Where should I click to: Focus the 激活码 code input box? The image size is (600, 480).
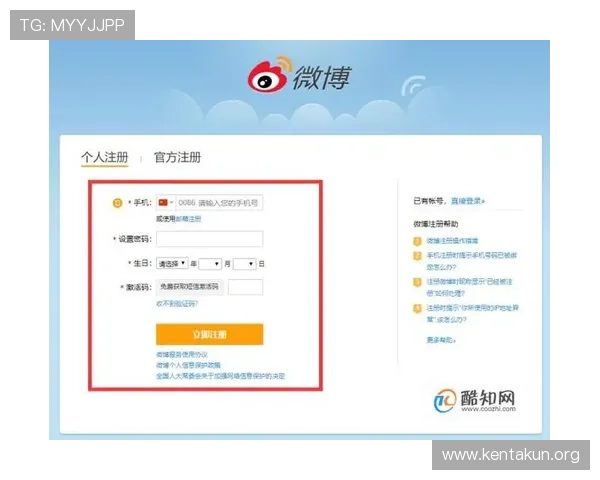click(245, 287)
